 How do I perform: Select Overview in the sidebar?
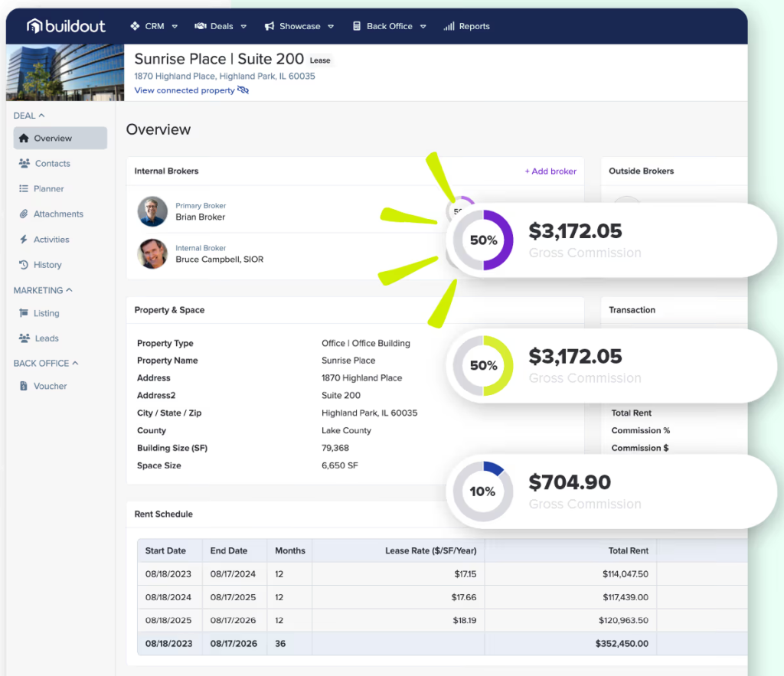(60, 138)
